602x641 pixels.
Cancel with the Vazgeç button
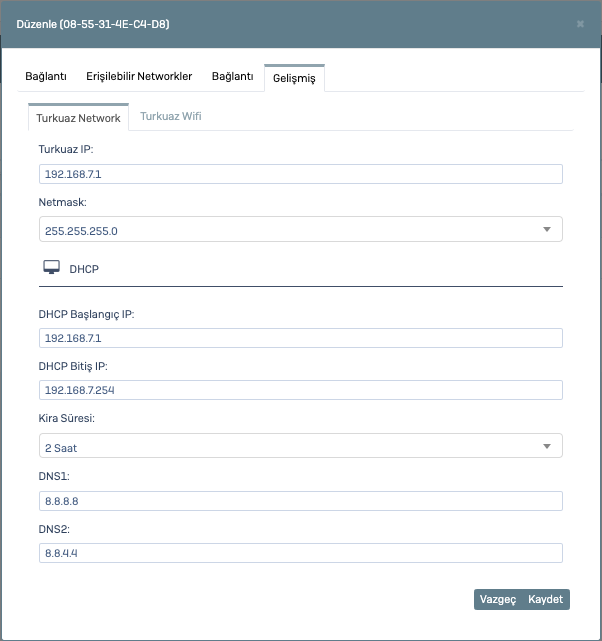498,599
